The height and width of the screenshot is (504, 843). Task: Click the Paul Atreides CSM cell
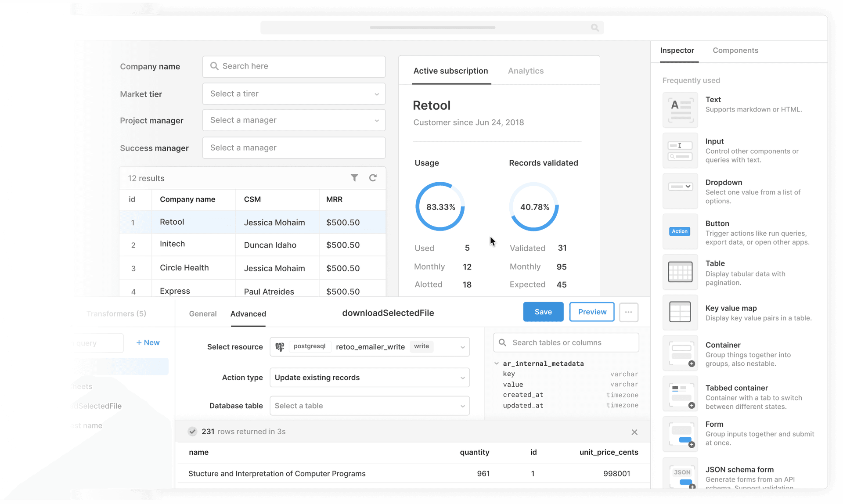tap(269, 292)
